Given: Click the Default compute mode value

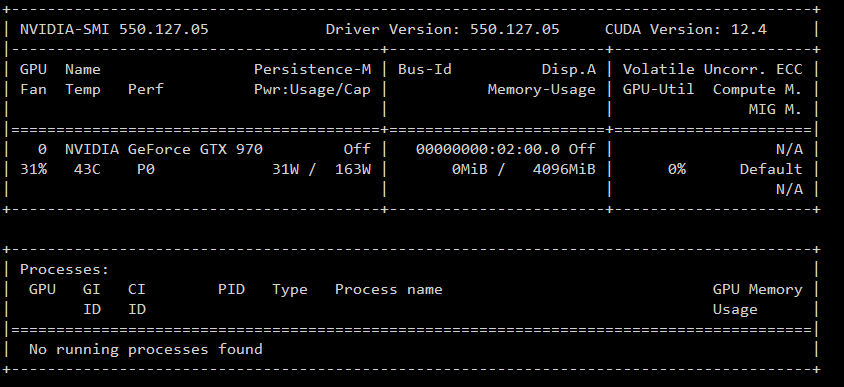Looking at the screenshot, I should [x=771, y=169].
